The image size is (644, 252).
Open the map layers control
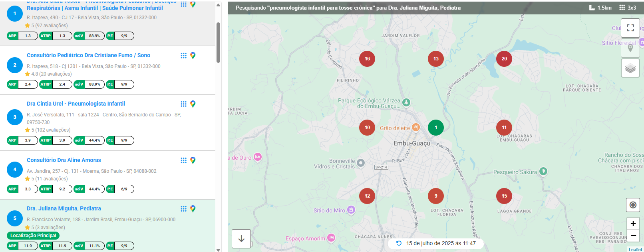pyautogui.click(x=630, y=68)
